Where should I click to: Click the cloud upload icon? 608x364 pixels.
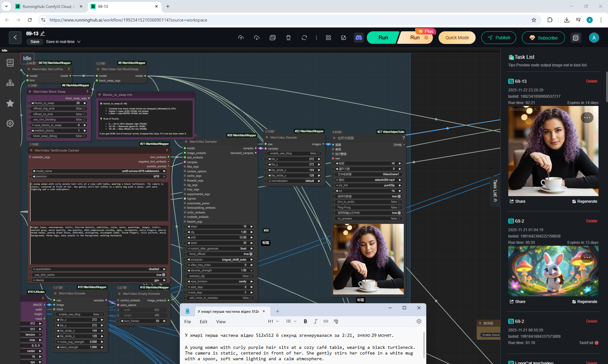coord(241,38)
